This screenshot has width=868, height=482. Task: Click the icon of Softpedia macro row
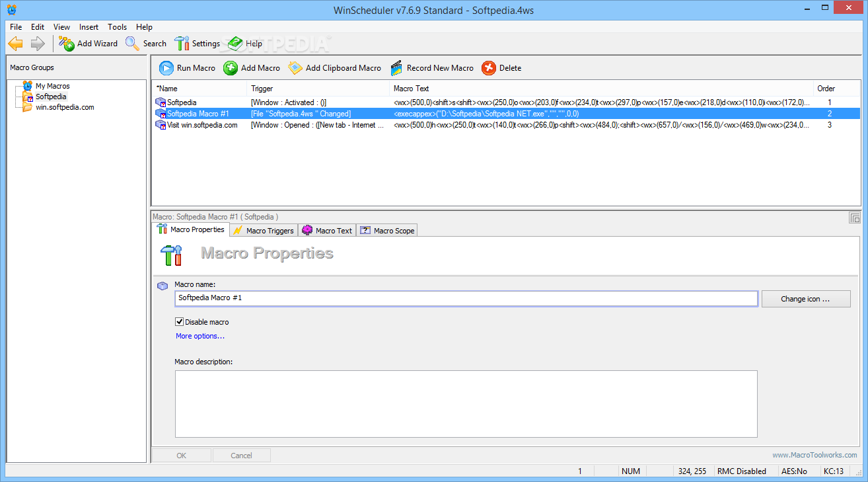tap(161, 102)
